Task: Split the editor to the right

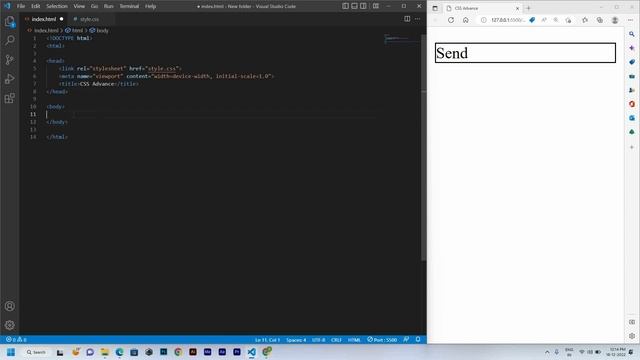Action: (x=407, y=19)
